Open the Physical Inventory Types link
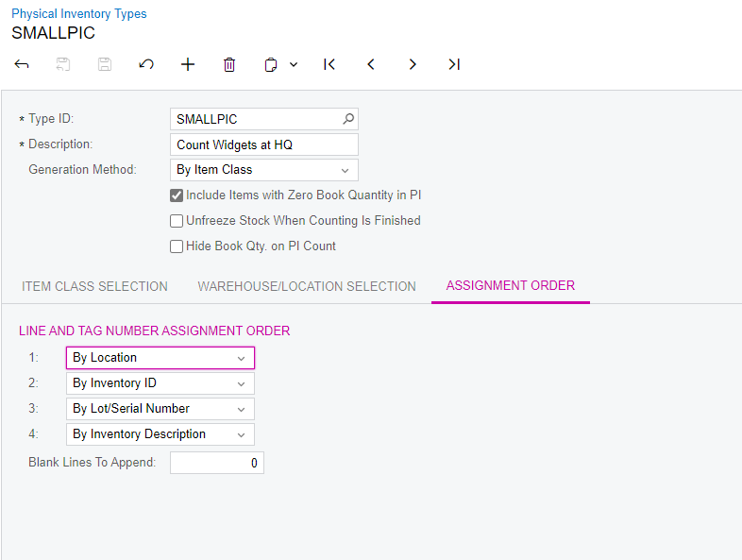The width and height of the screenshot is (742, 560). pos(79,14)
